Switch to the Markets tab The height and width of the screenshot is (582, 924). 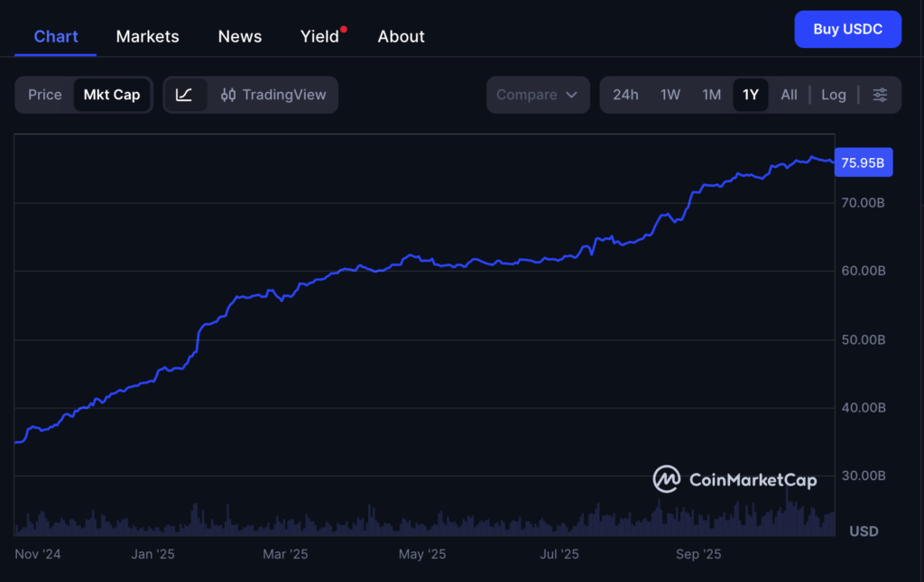click(x=147, y=36)
